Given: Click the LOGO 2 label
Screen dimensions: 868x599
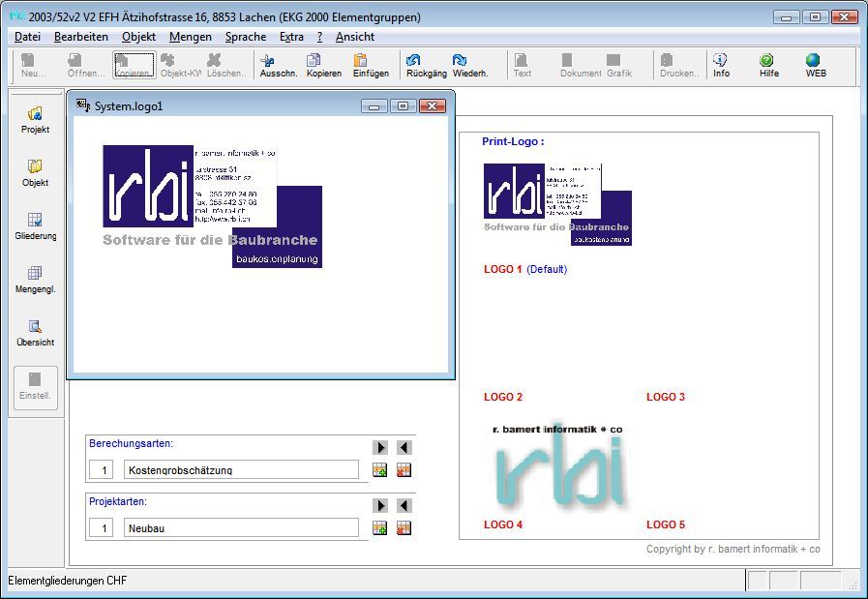Looking at the screenshot, I should (503, 397).
